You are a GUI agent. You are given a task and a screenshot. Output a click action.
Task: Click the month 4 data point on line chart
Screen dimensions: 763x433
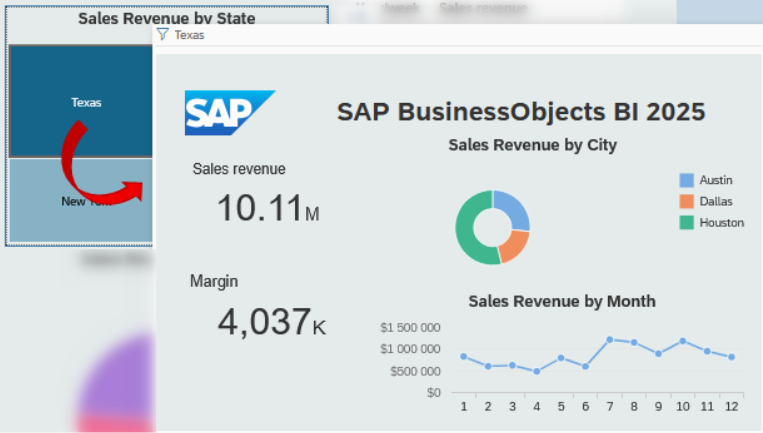pyautogui.click(x=537, y=371)
